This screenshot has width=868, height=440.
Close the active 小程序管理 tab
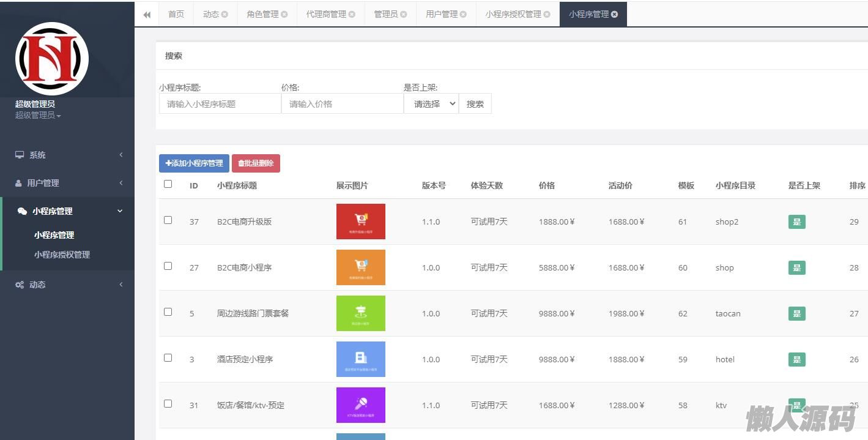click(x=614, y=15)
